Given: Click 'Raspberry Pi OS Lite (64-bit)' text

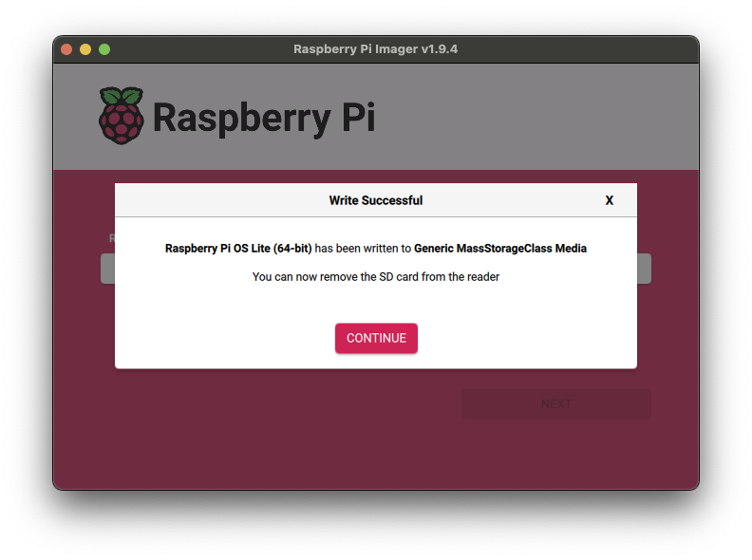Looking at the screenshot, I should [x=238, y=249].
